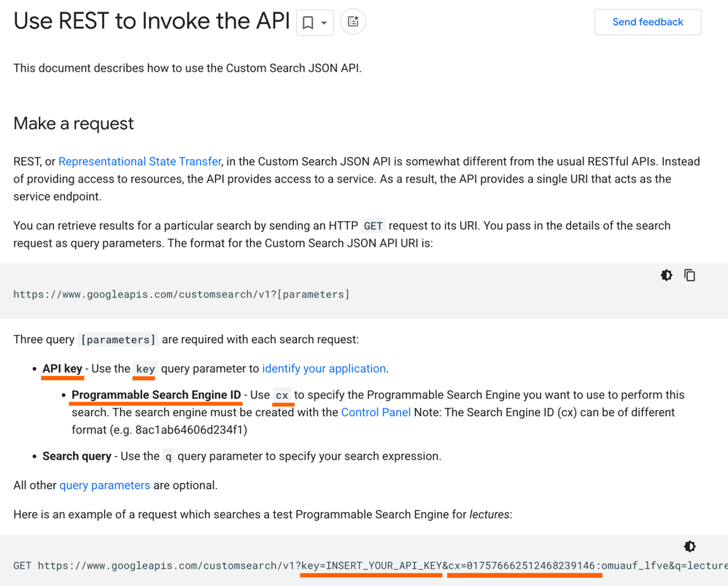Click the bookmark icon beside the page title
This screenshot has height=586, width=728.
click(x=308, y=23)
